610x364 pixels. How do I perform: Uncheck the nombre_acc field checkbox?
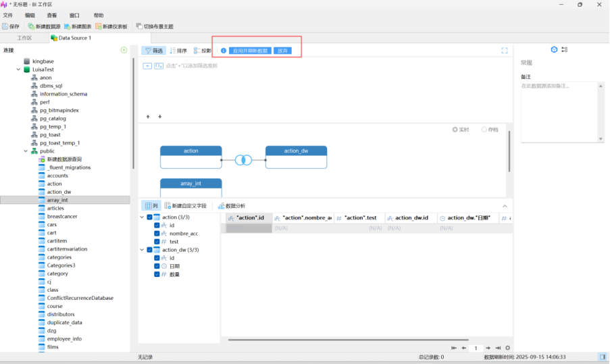(157, 233)
